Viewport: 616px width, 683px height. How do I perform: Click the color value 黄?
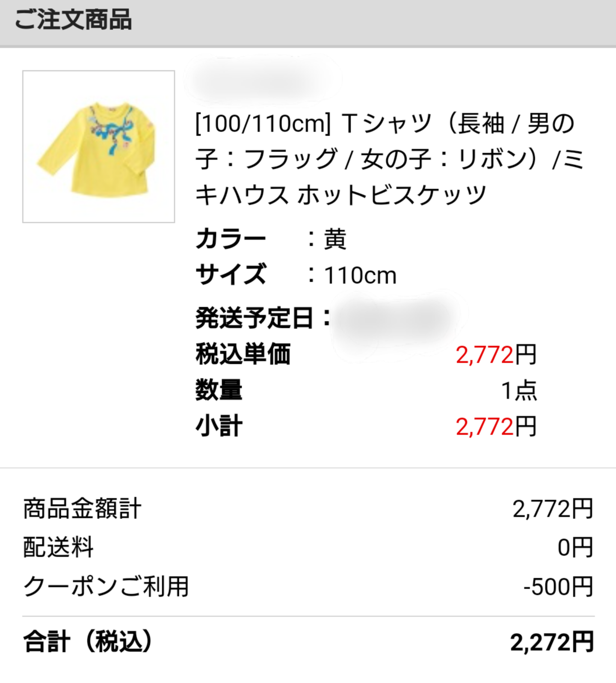335,239
